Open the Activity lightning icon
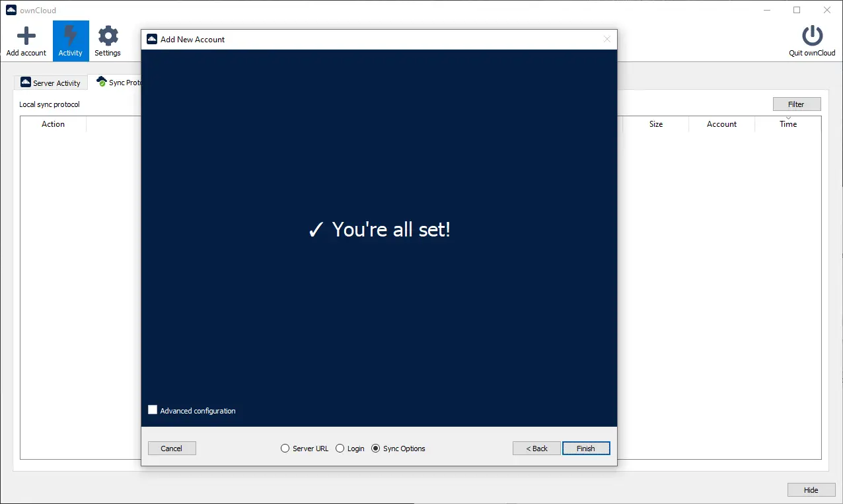843x504 pixels. [x=71, y=36]
